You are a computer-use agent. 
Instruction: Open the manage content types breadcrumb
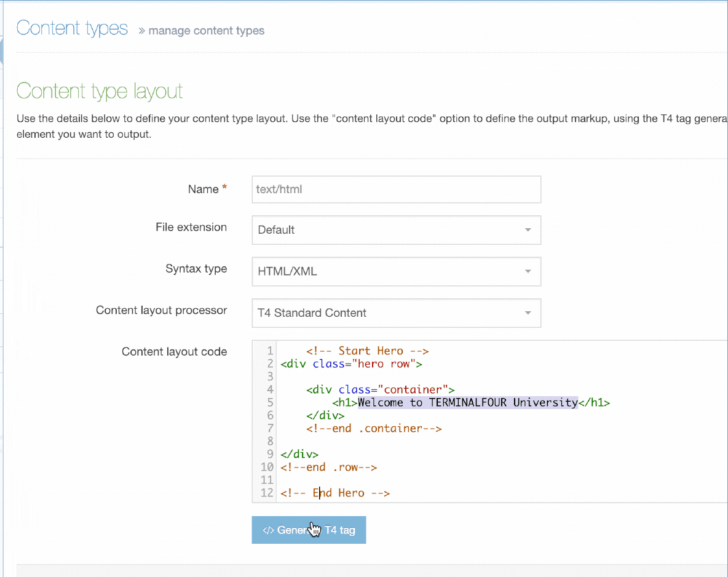pos(206,31)
